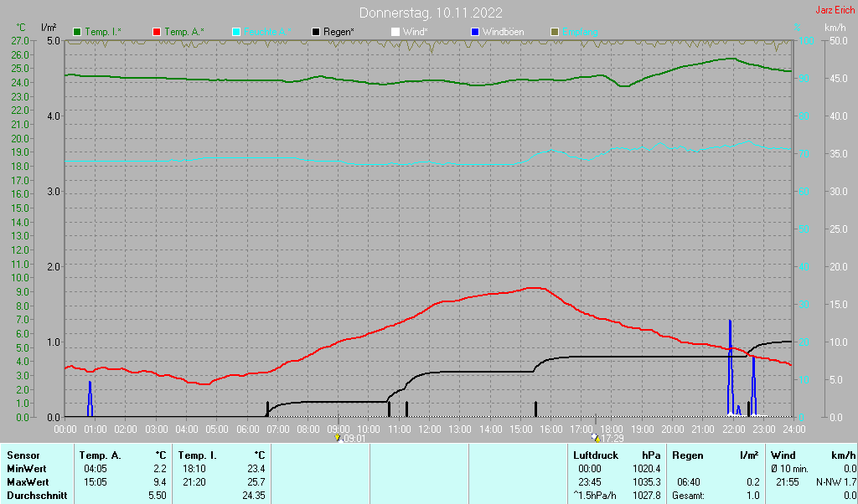
Task: Click the blue Windböen legend square
Action: coord(475,32)
